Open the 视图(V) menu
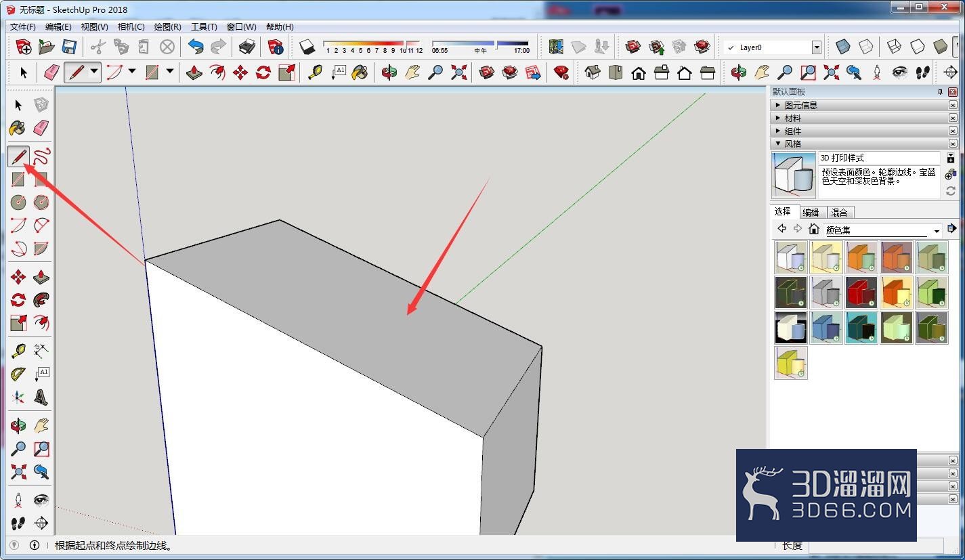Viewport: 965px width, 560px height. point(94,27)
